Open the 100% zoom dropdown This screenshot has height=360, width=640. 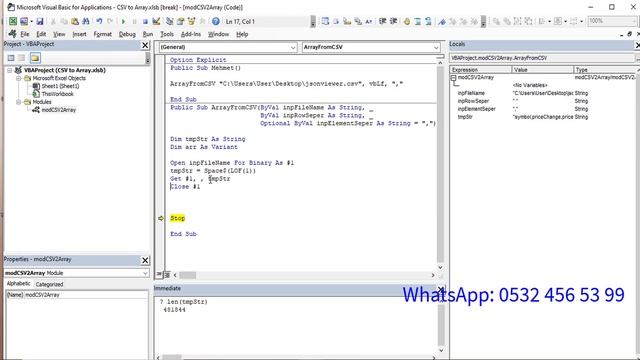tap(634, 21)
